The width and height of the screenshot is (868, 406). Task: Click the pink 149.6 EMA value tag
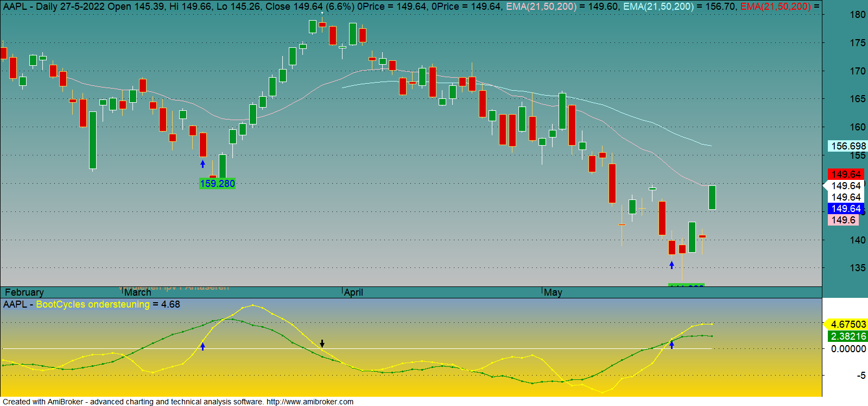tap(844, 220)
